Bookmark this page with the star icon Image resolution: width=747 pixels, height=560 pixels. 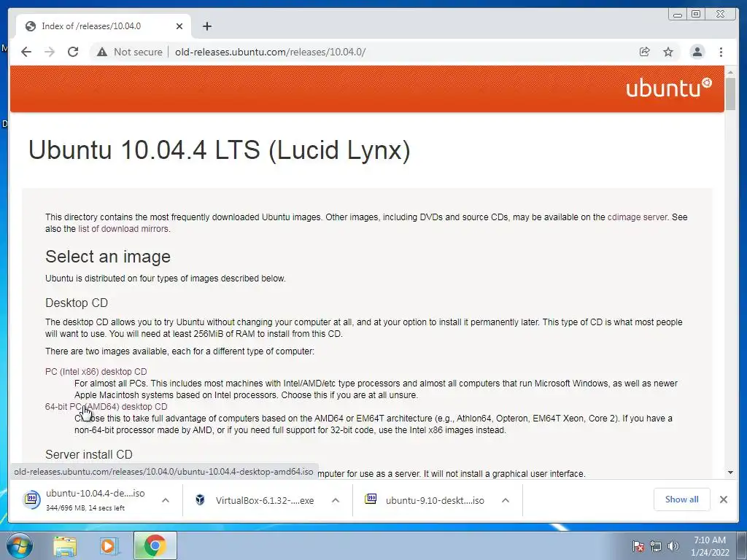[x=668, y=52]
